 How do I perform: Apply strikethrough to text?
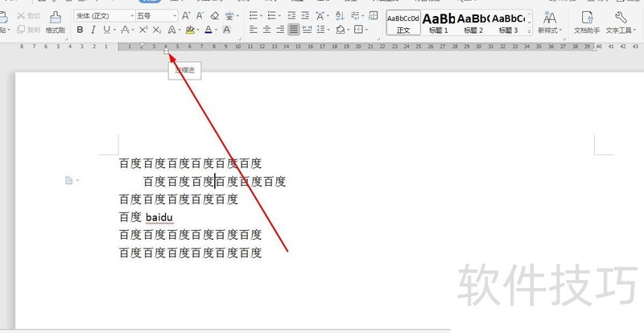point(125,30)
